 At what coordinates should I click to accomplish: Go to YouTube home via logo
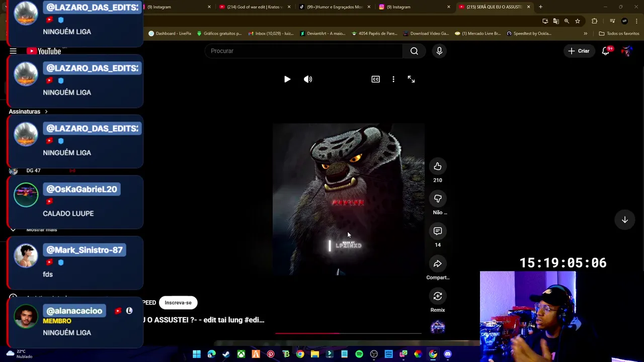pyautogui.click(x=44, y=51)
